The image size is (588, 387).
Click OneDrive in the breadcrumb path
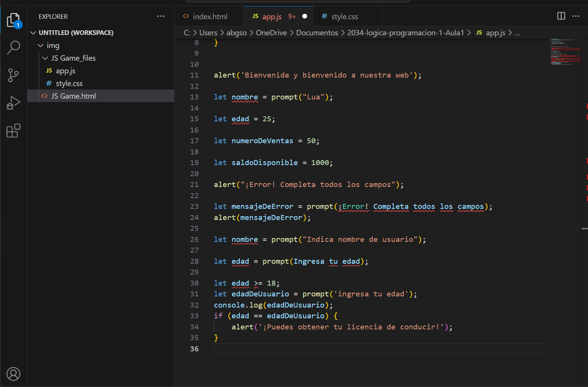pyautogui.click(x=271, y=33)
